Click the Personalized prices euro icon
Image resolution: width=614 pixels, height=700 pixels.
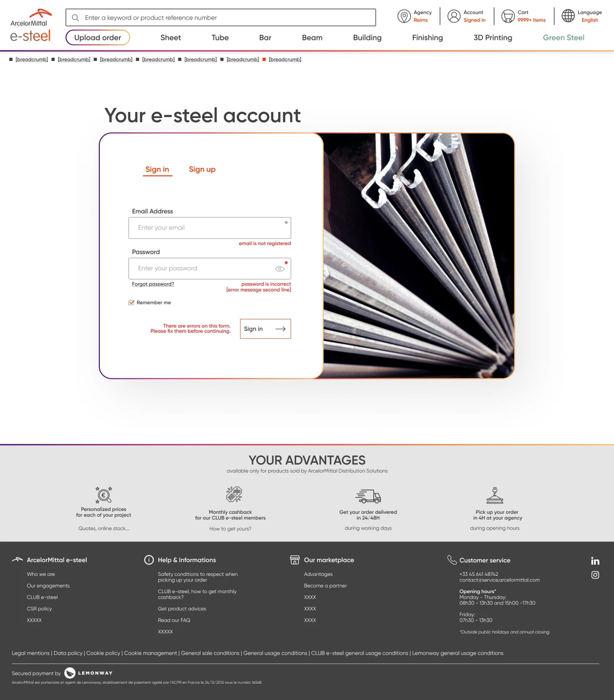[104, 495]
